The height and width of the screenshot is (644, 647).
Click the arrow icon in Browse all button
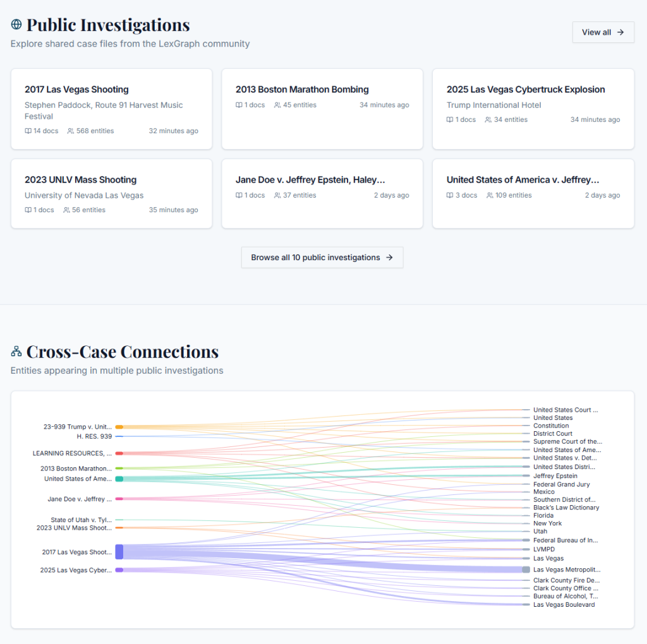point(389,258)
